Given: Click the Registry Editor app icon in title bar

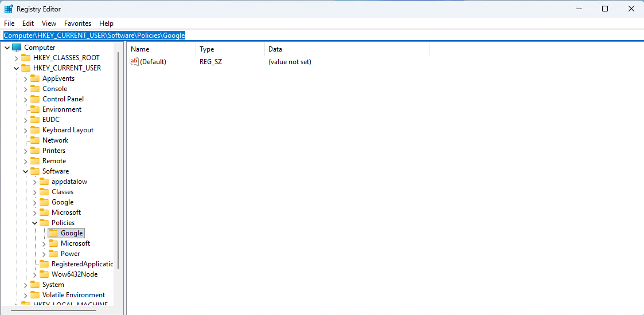Looking at the screenshot, I should click(9, 9).
